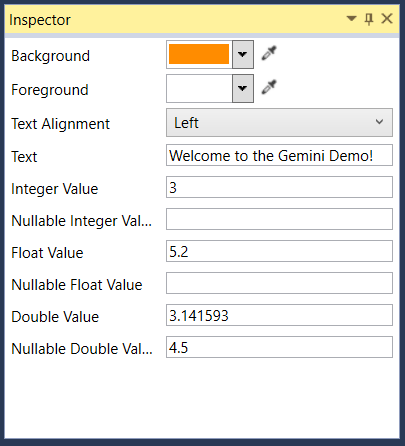Open the Background color dropdown arrow
Screen dimensions: 405x446
click(x=243, y=54)
